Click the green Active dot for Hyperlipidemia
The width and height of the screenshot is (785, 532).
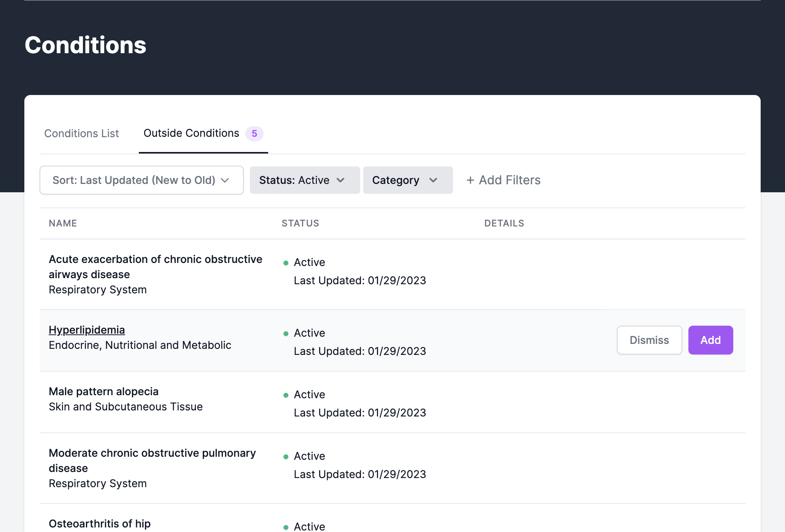pyautogui.click(x=286, y=334)
